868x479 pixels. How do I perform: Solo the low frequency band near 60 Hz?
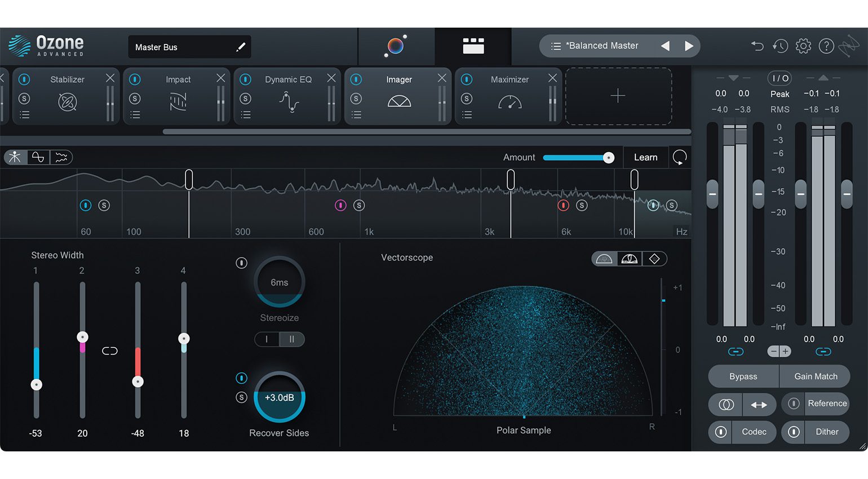pyautogui.click(x=105, y=205)
